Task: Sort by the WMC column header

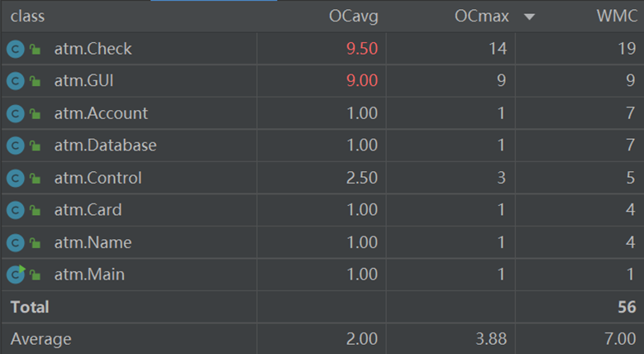Action: 616,17
